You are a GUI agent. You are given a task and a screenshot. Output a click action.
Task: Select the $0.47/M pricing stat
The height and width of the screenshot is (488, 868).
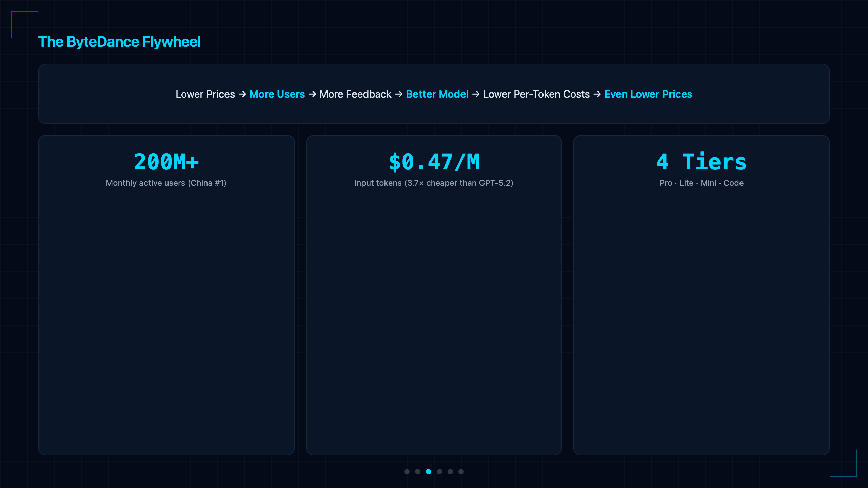[x=434, y=162]
